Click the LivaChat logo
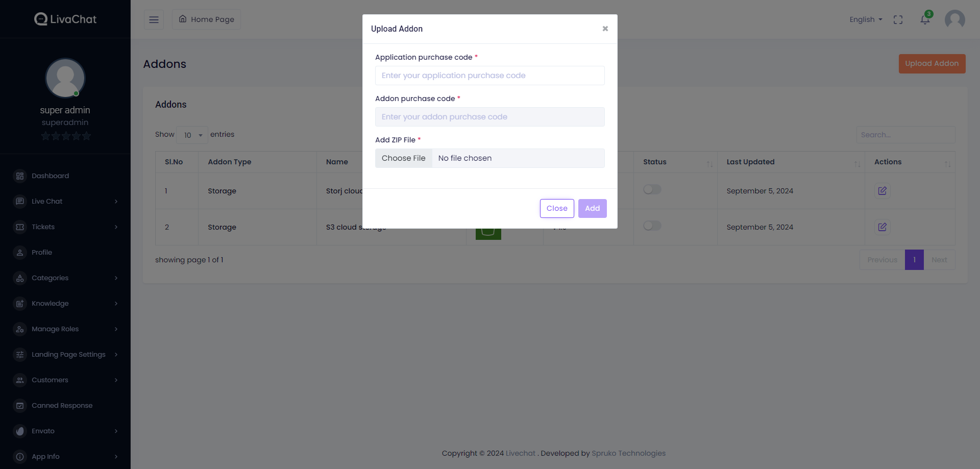The width and height of the screenshot is (980, 469). (65, 19)
